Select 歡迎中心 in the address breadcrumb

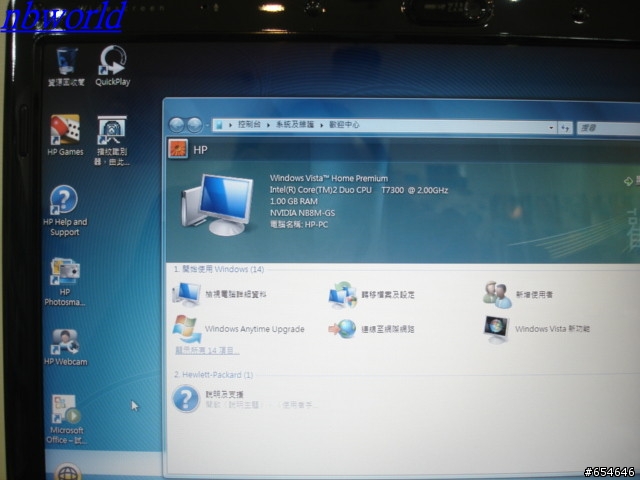344,124
